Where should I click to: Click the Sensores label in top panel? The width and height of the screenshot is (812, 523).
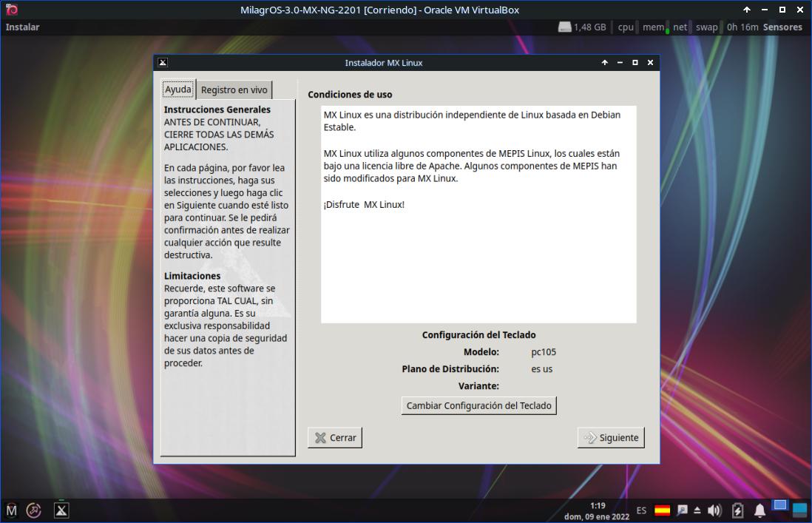tap(782, 27)
